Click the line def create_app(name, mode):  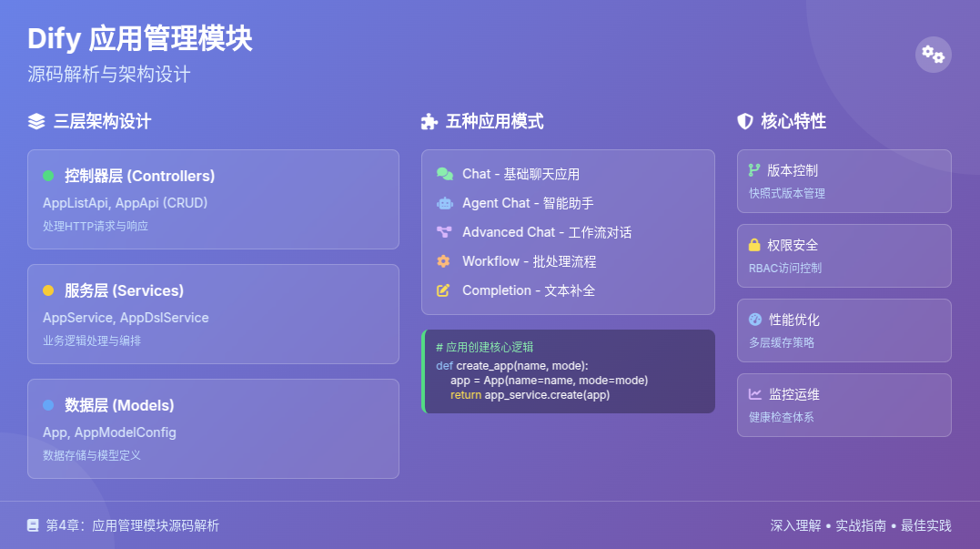tap(512, 366)
